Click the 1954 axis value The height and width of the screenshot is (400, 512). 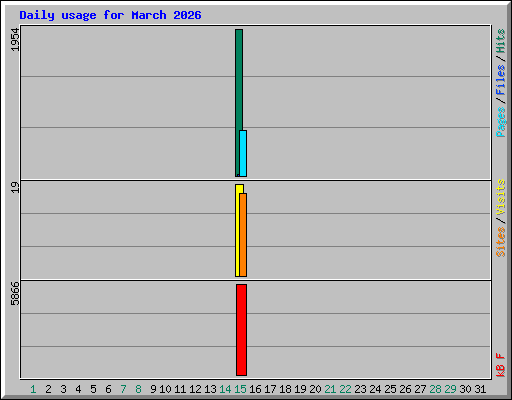[x=15, y=40]
